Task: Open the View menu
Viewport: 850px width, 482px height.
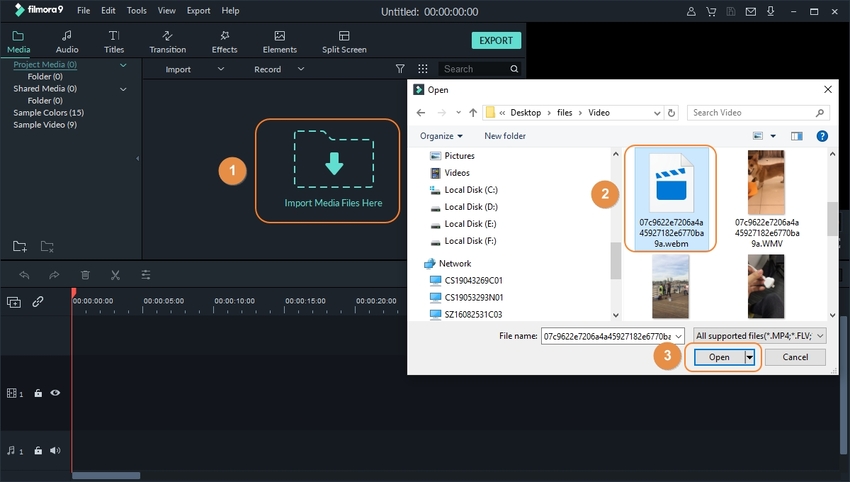Action: point(166,10)
